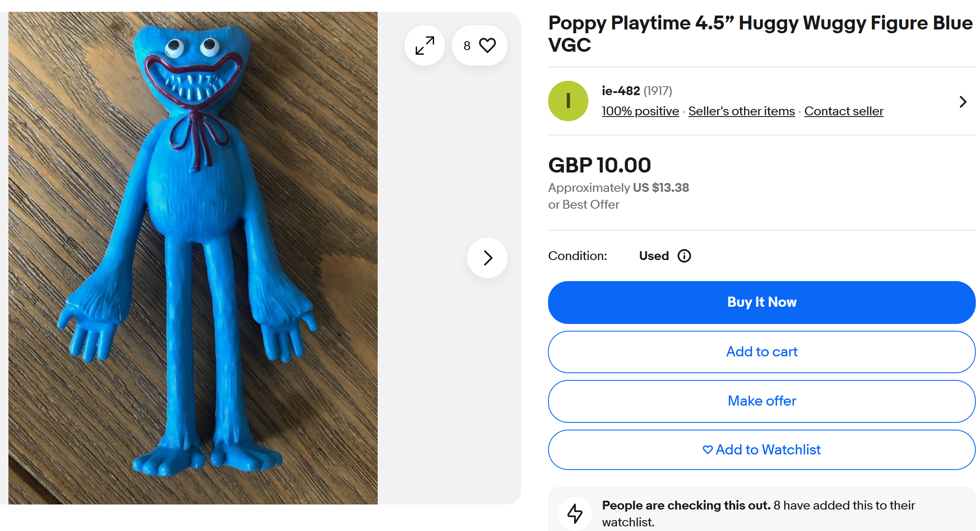This screenshot has width=980, height=531.
Task: Browse Seller's other items
Action: point(742,111)
